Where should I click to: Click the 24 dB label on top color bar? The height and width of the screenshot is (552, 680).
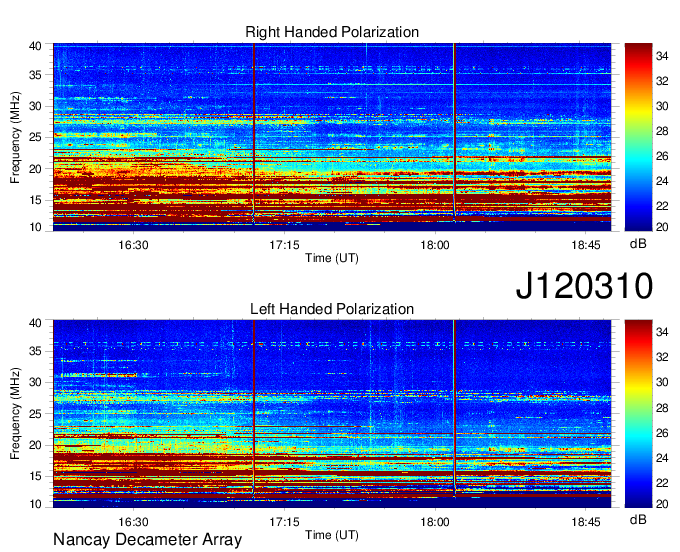662,181
